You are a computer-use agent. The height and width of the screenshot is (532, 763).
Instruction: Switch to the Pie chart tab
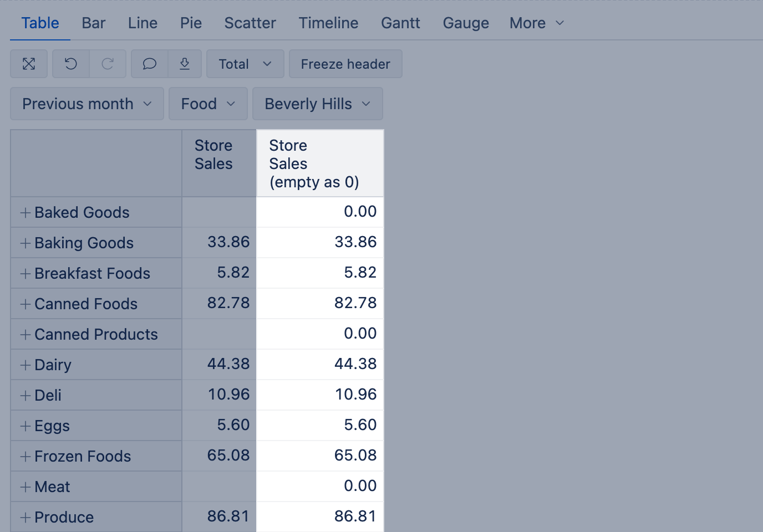[x=191, y=23]
